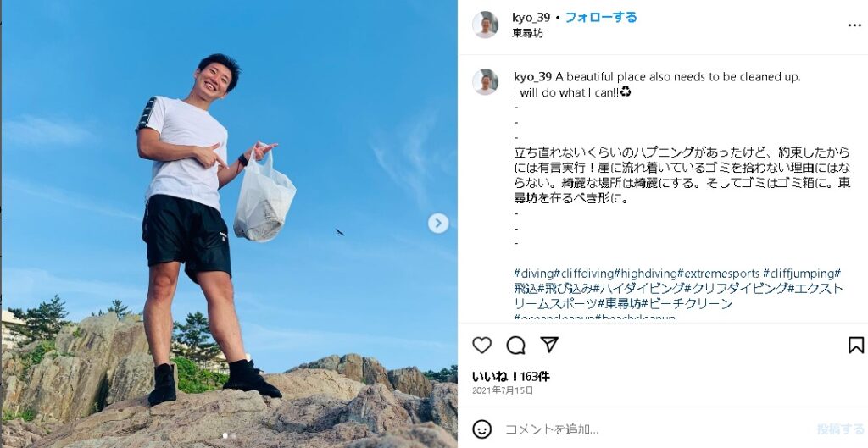Image resolution: width=868 pixels, height=448 pixels.
Task: Open the #cliffdiving hashtag
Action: [583, 274]
